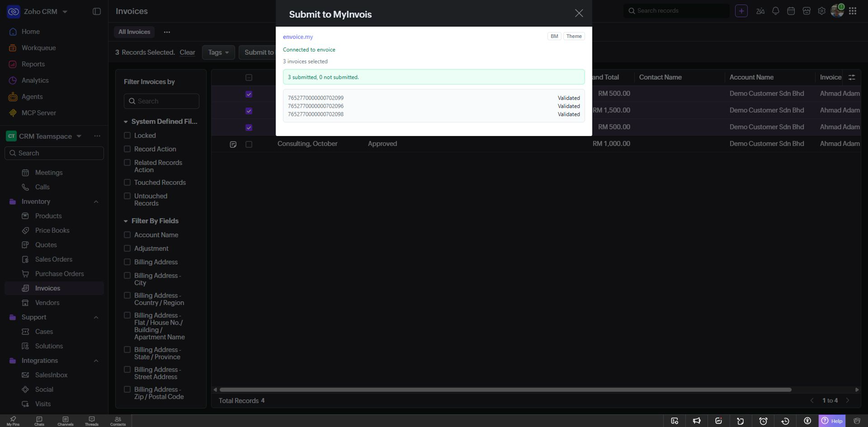Open the Setup gear icon
The image size is (868, 427).
pos(822,11)
